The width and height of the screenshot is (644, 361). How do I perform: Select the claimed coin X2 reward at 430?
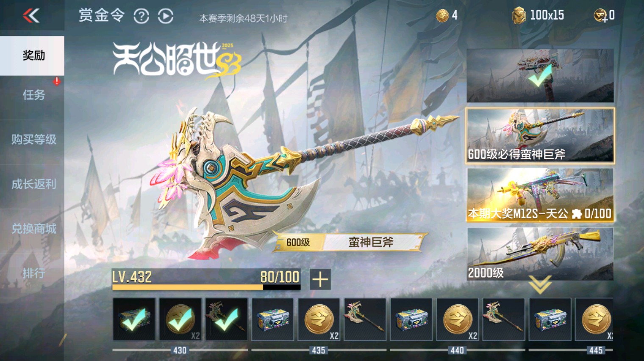[x=180, y=320]
